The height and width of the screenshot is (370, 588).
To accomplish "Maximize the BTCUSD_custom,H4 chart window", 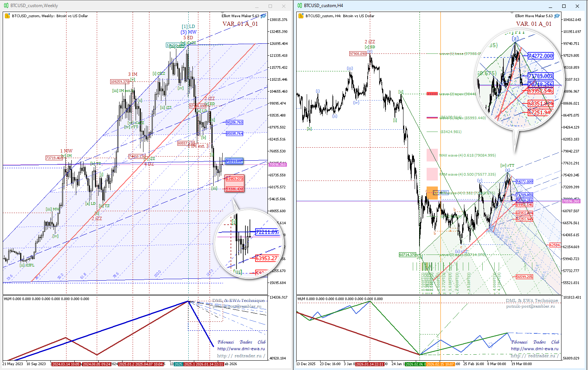I will pyautogui.click(x=564, y=6).
